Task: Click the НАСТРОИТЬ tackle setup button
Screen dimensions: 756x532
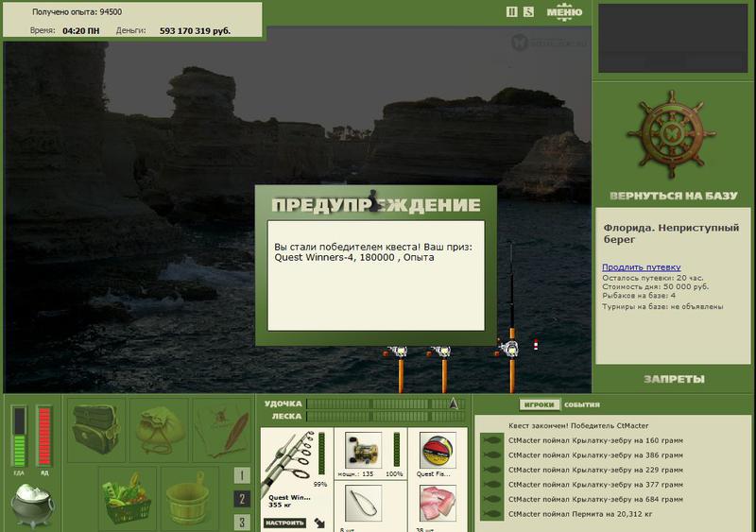Action: (x=284, y=523)
